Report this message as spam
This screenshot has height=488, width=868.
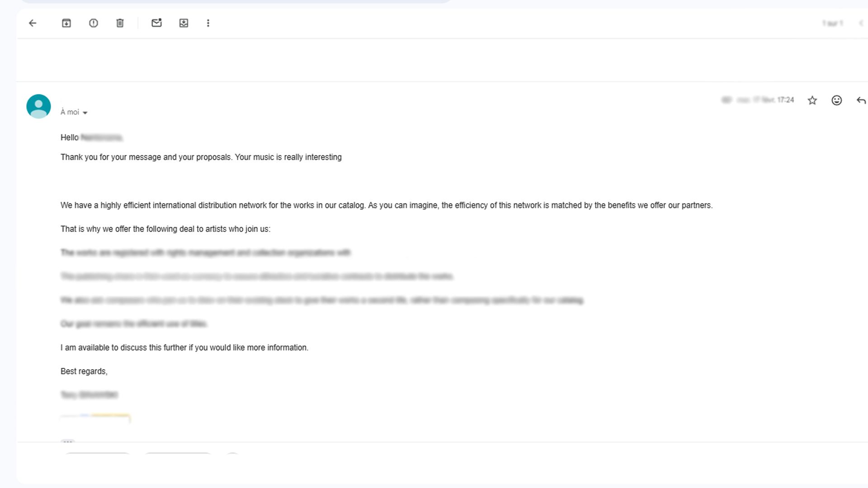pos(94,23)
